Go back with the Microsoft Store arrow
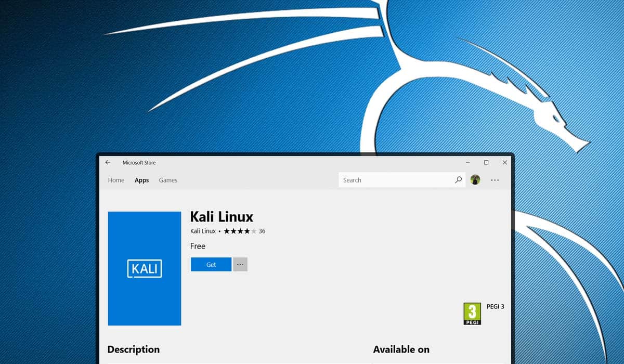The image size is (624, 364). click(108, 163)
